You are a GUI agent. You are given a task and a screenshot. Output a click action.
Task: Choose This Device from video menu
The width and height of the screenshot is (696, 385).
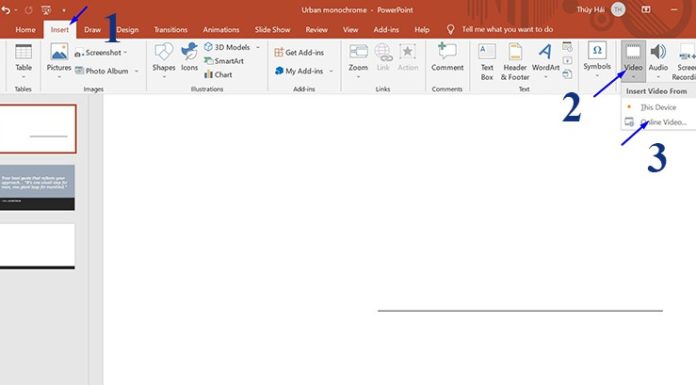click(x=658, y=107)
